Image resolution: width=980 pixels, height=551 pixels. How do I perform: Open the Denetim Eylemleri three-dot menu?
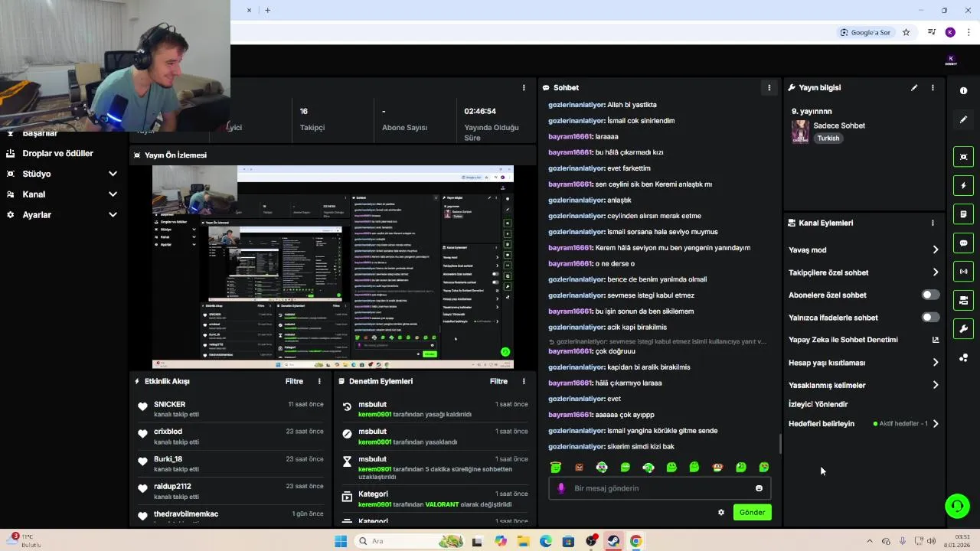pos(524,381)
